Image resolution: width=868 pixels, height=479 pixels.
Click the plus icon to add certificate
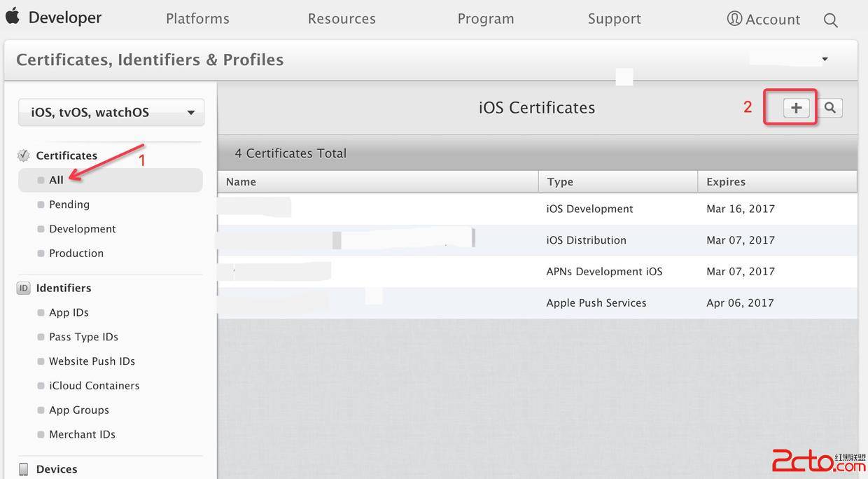(796, 108)
